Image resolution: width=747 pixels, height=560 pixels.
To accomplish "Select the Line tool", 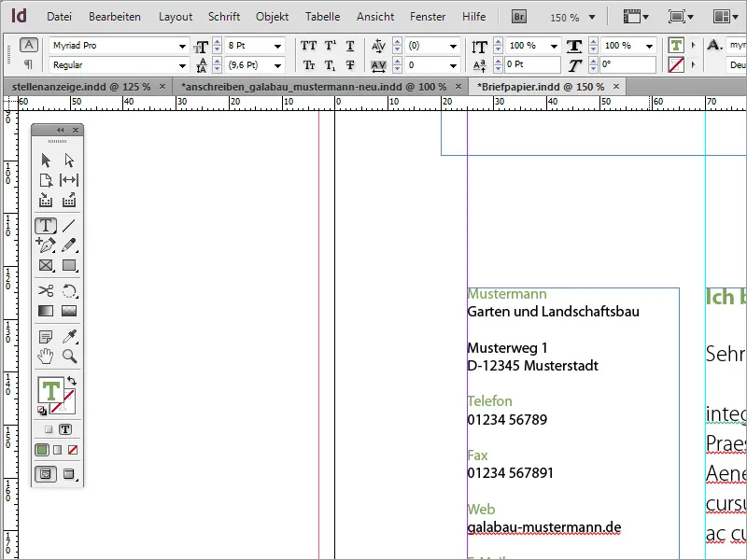I will point(69,225).
